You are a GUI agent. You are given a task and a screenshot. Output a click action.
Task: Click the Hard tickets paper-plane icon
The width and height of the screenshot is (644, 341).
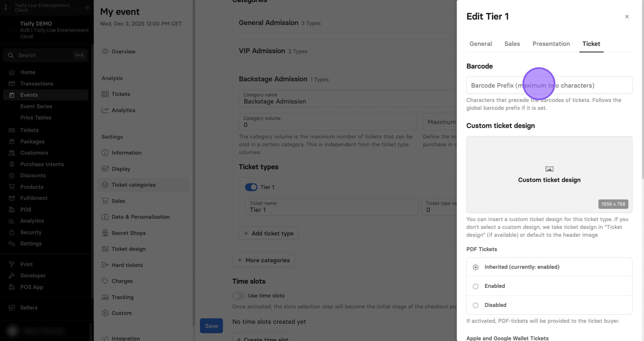[105, 265]
